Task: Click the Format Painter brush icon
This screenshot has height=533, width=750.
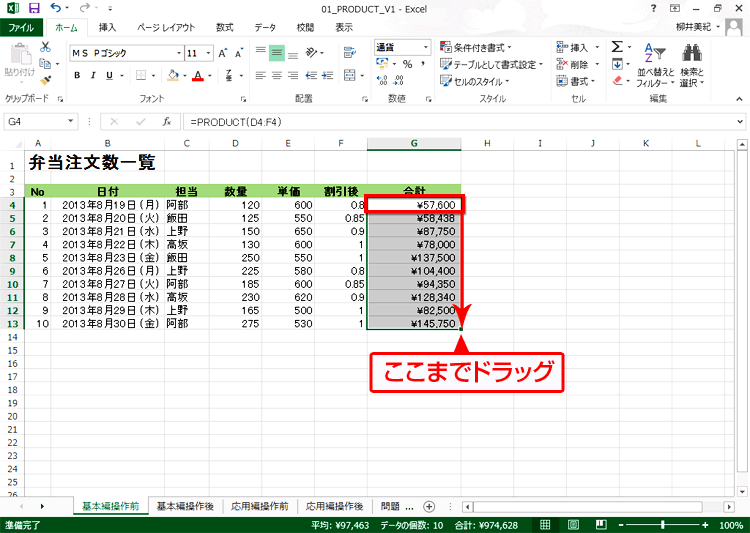Action: pyautogui.click(x=45, y=80)
